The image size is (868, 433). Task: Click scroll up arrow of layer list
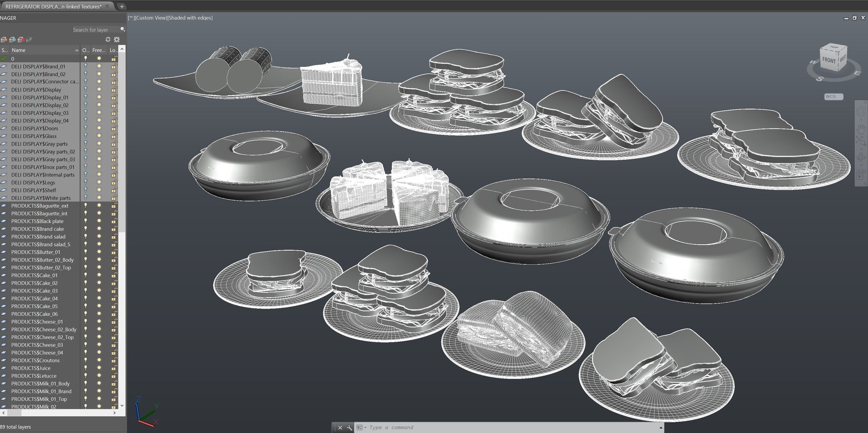[x=122, y=49]
